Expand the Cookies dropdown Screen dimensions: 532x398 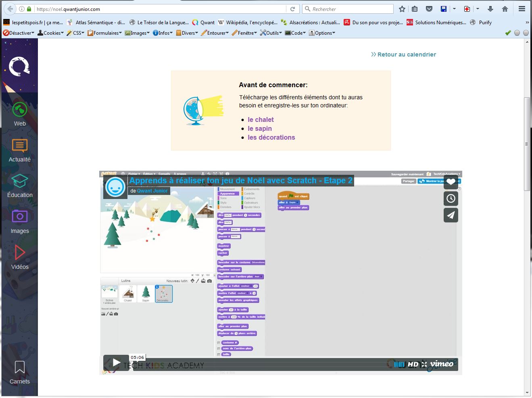tap(51, 33)
